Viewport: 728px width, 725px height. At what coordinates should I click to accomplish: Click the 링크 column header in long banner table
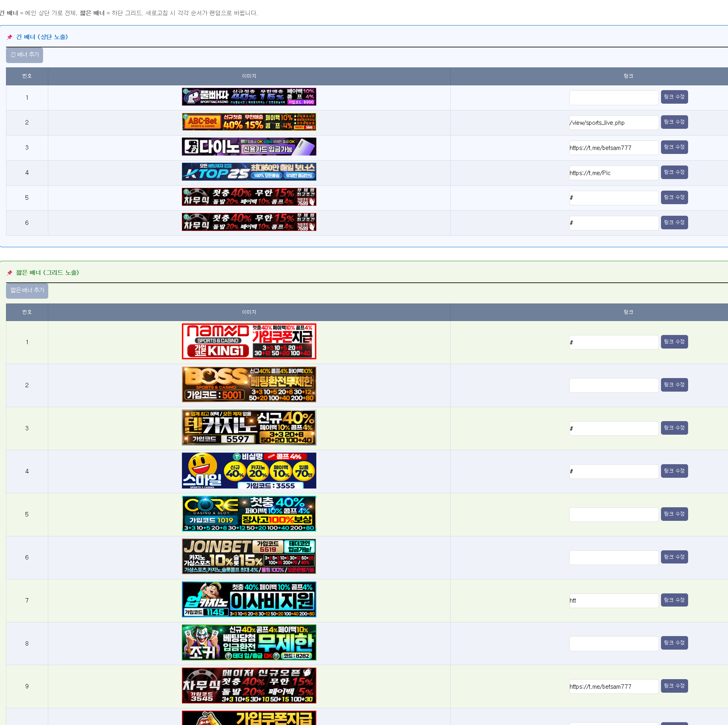pos(628,76)
